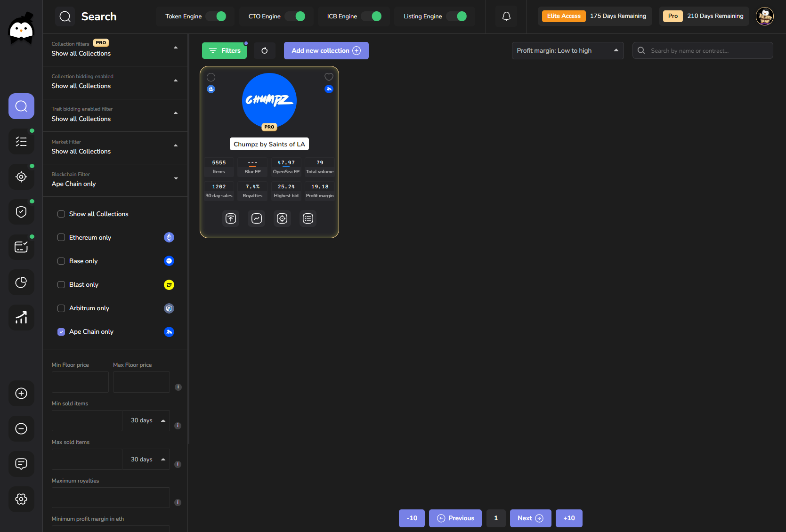Click the Max Floor price input

pos(141,382)
